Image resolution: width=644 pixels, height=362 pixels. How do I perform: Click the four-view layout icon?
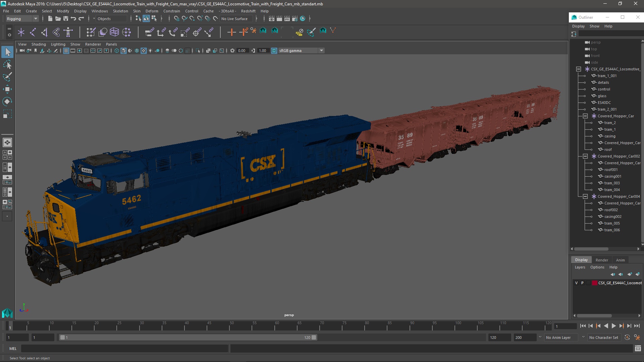click(7, 155)
